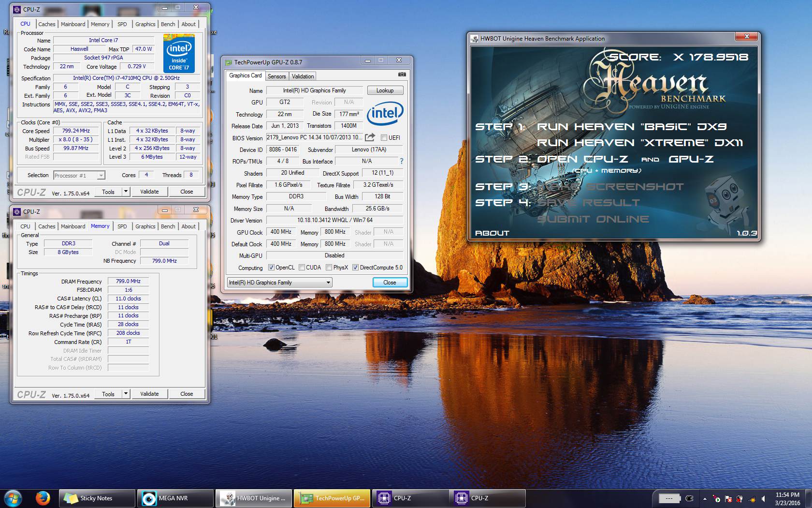This screenshot has height=508, width=812.
Task: Switch to Caches tab in top CPU-Z
Action: pos(47,24)
